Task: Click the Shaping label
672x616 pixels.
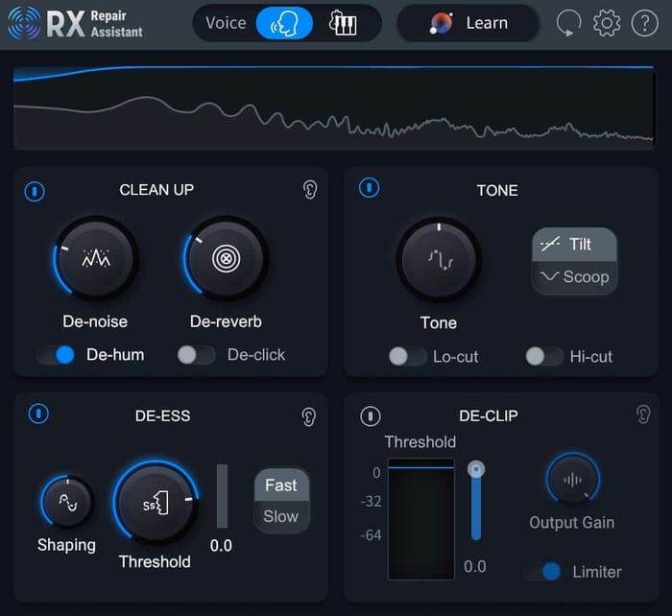Action: 66,545
